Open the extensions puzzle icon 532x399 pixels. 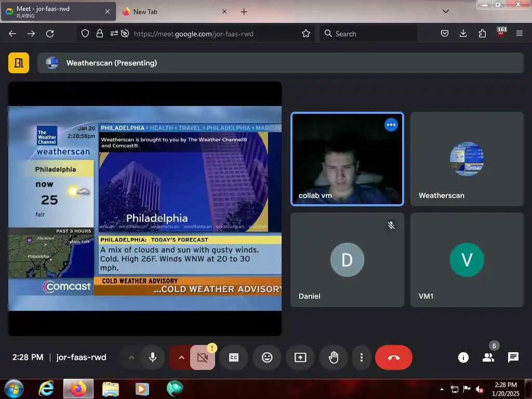point(482,33)
